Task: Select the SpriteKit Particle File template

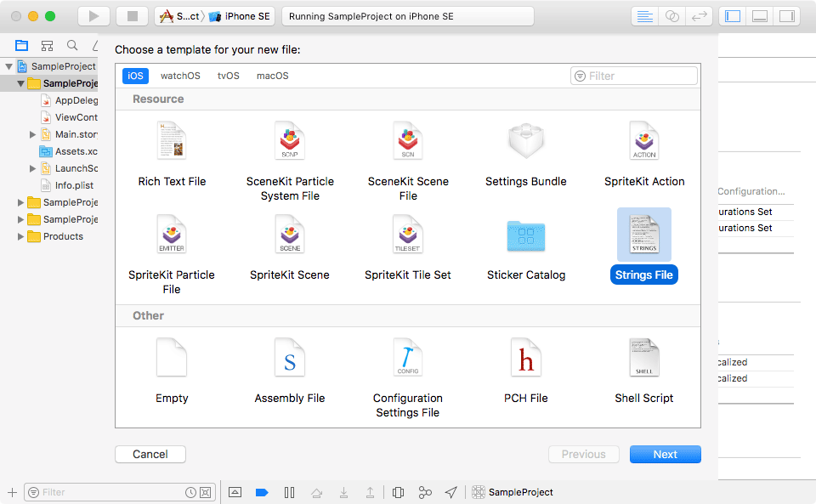Action: [x=172, y=254]
